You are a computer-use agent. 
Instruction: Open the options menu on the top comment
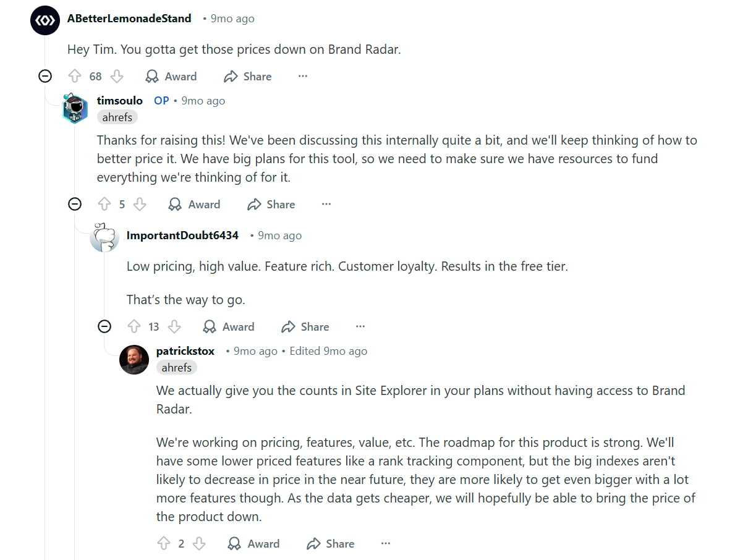point(302,76)
